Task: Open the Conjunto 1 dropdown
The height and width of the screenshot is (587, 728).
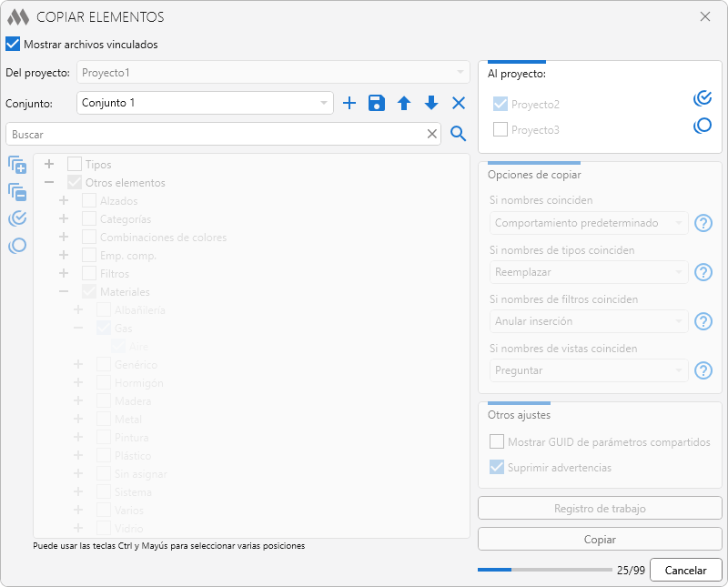Action: click(205, 103)
